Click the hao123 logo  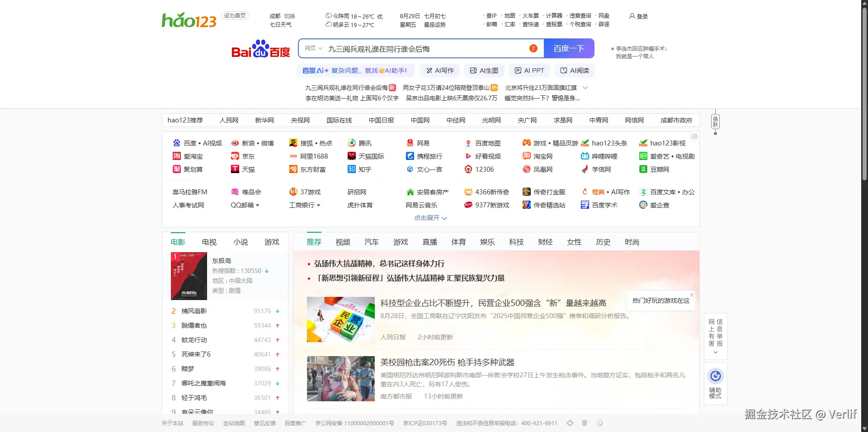[189, 20]
